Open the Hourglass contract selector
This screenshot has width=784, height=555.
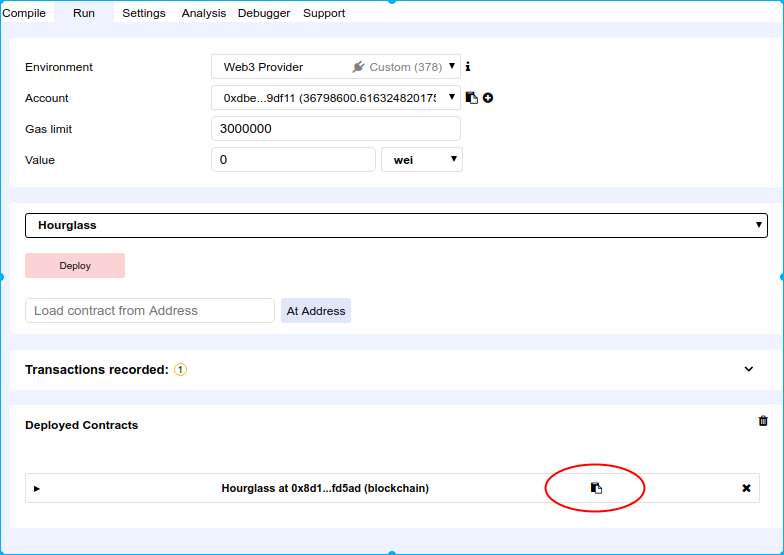pyautogui.click(x=396, y=226)
